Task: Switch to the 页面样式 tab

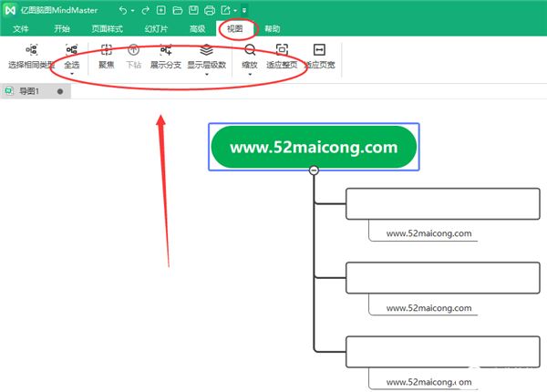Action: (108, 29)
